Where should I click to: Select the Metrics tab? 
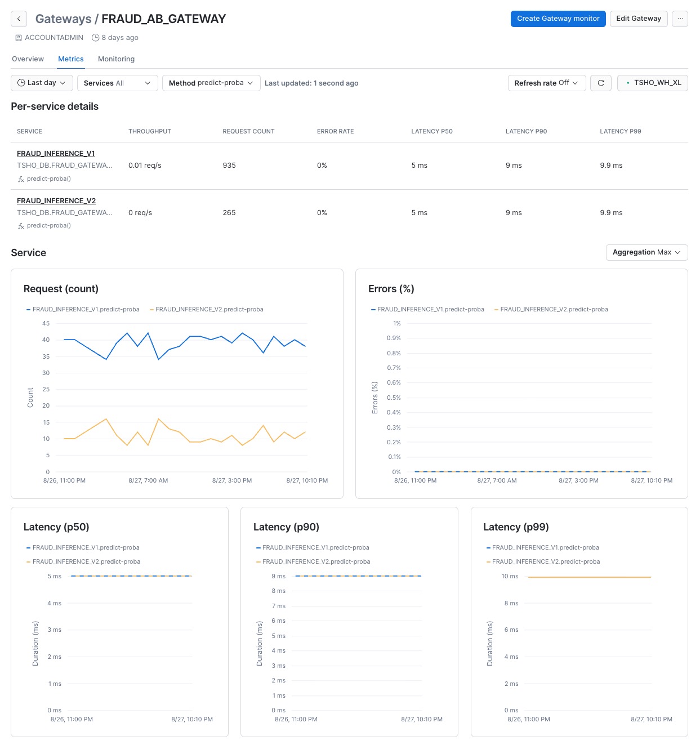(x=71, y=59)
